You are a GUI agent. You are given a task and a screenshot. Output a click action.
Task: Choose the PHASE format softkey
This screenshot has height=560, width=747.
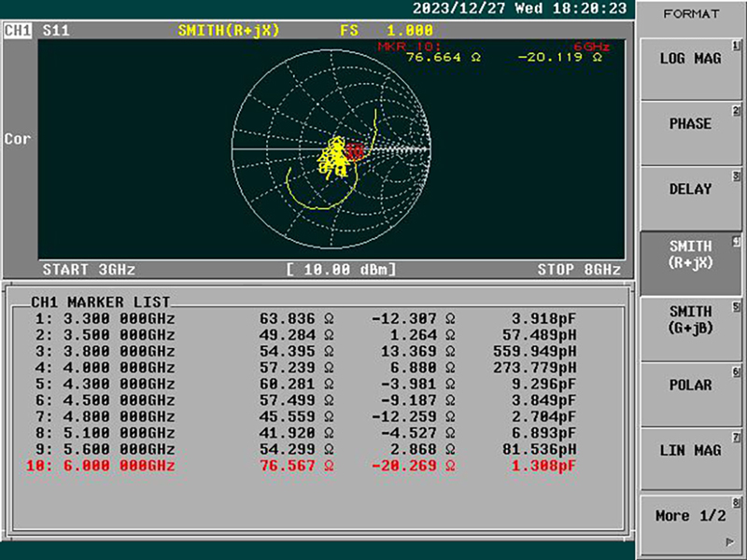coord(690,134)
